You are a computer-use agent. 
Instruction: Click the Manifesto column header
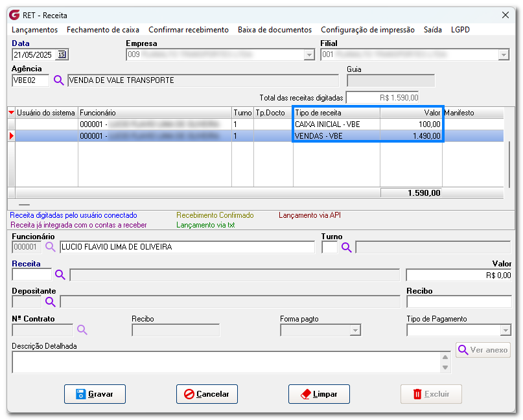tap(473, 113)
